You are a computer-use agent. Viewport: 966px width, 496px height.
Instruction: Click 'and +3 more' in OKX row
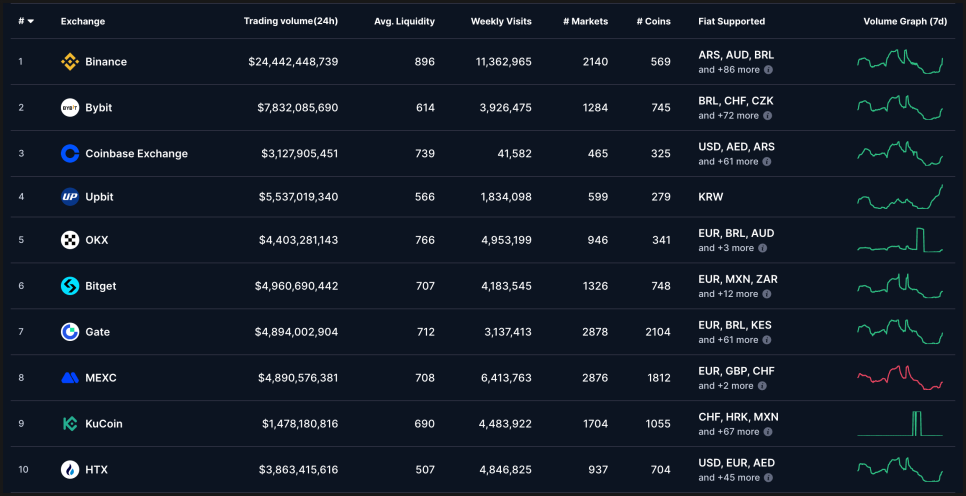(726, 248)
